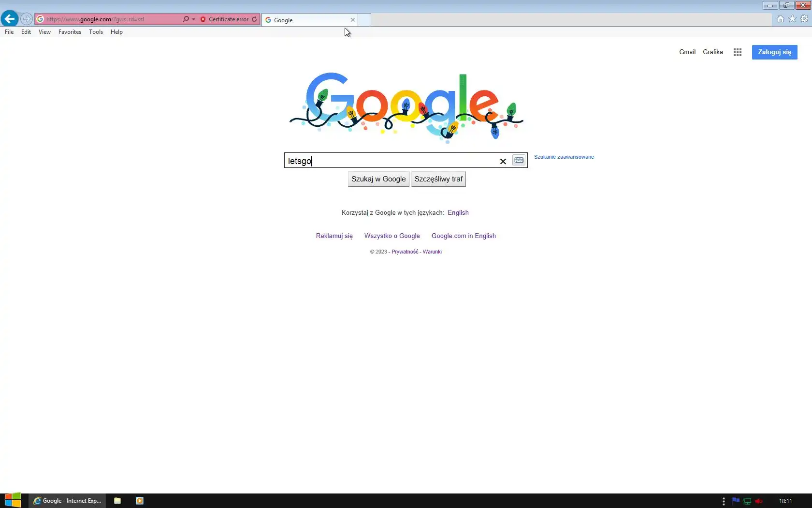This screenshot has width=812, height=508.
Task: Open Wszystko o Google link
Action: click(x=392, y=236)
